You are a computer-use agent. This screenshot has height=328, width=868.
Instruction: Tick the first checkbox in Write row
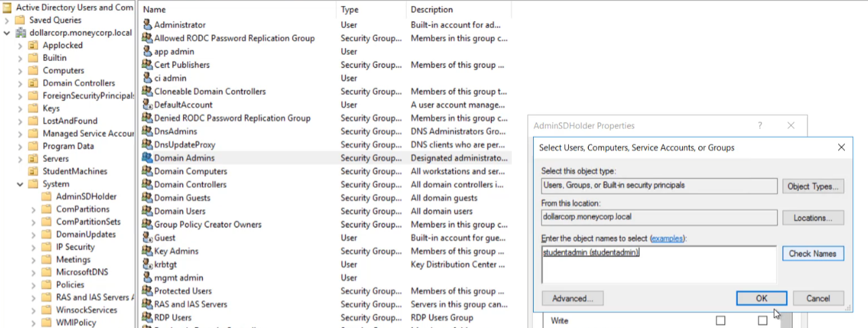[x=720, y=321]
